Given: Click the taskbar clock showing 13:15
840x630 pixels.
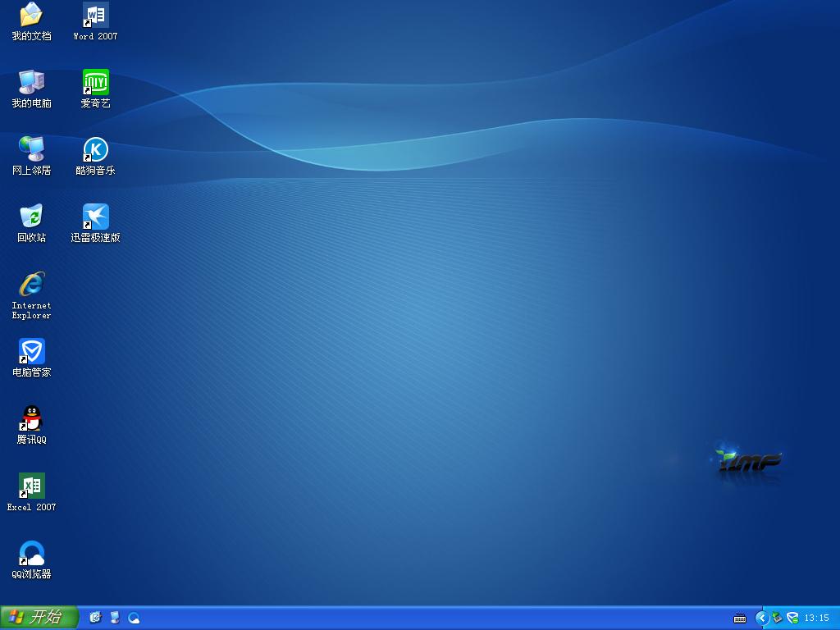Looking at the screenshot, I should [817, 618].
